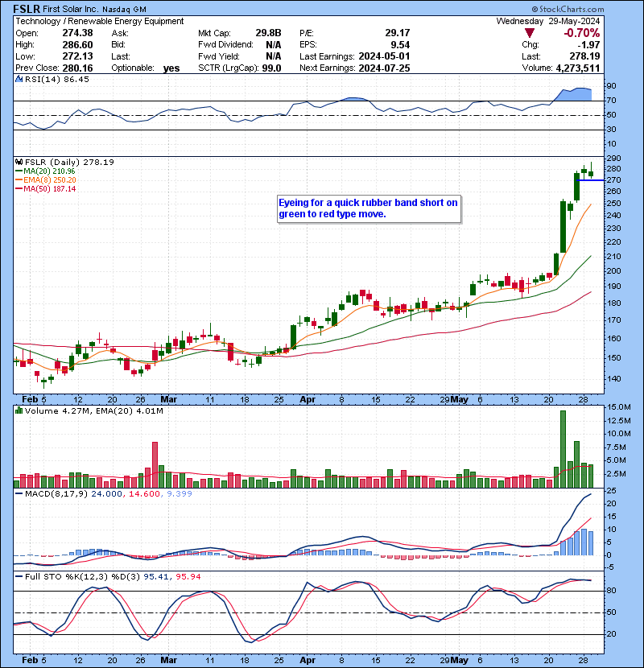This screenshot has width=644, height=668.
Task: Click the Last Earnings date 2024-05-01
Action: coord(385,56)
